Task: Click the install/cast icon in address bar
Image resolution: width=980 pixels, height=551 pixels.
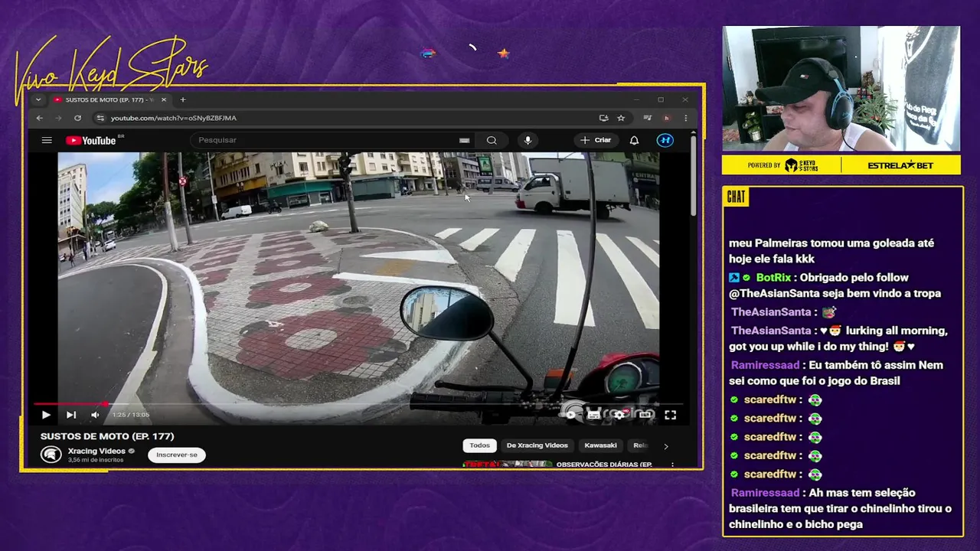Action: tap(604, 118)
